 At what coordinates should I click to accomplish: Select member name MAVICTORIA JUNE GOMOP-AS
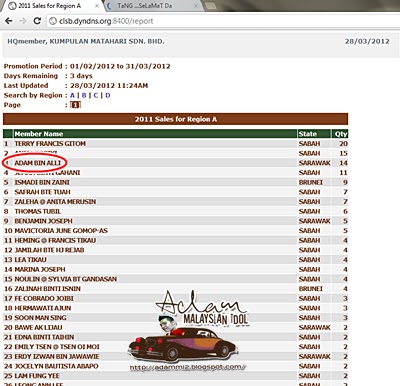[x=61, y=231]
